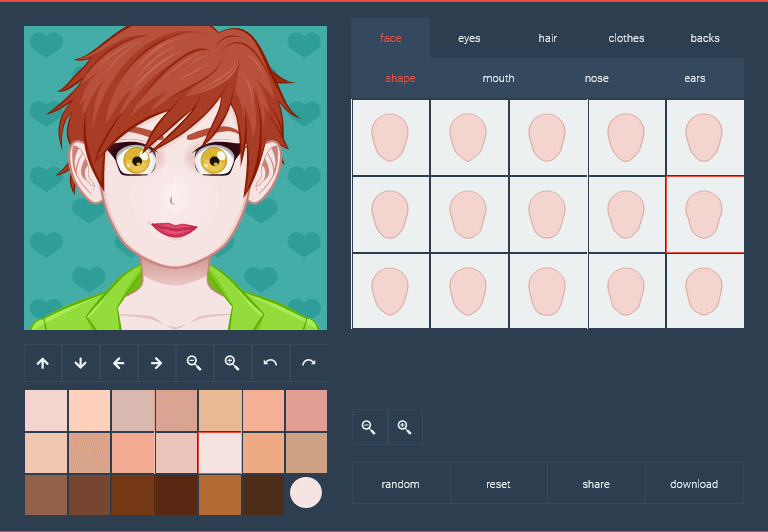The image size is (768, 532).
Task: Select the darkest brown swatch beside the round circle
Action: point(264,495)
